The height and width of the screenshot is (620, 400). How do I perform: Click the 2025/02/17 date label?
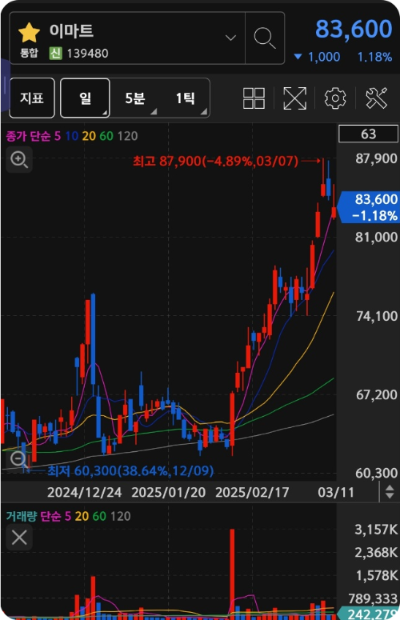(x=252, y=492)
